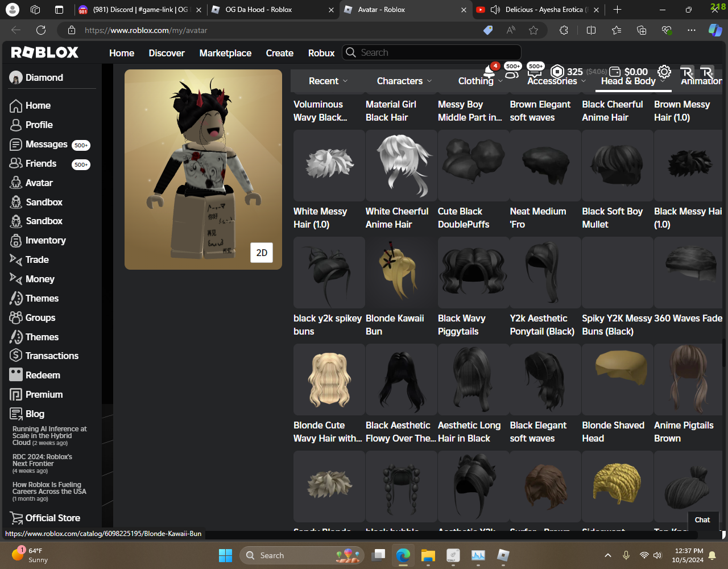Open Blog in the sidebar
Screen dimensions: 728x569
27,414
